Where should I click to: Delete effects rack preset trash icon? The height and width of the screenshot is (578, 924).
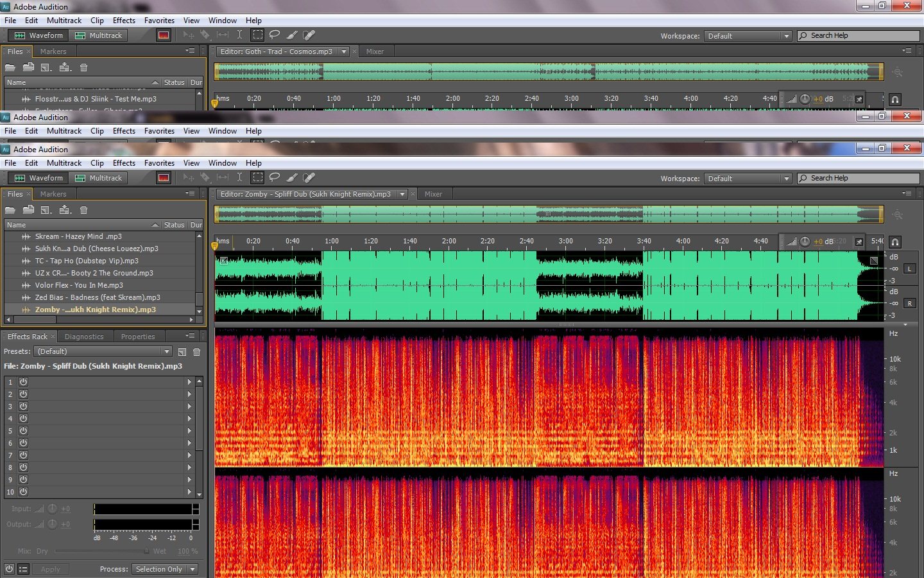coord(197,352)
